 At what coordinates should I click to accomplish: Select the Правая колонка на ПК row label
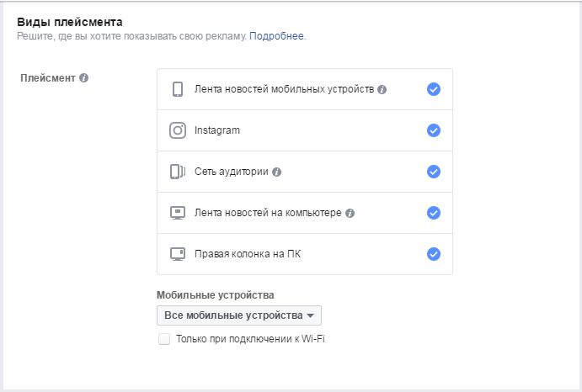248,254
